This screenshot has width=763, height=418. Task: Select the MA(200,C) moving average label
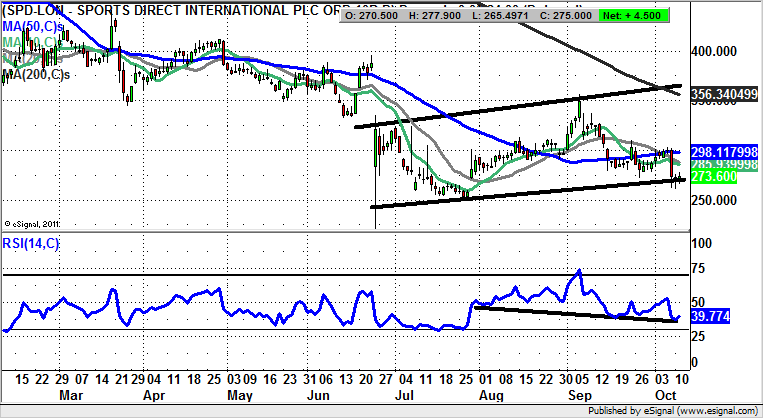(x=39, y=74)
